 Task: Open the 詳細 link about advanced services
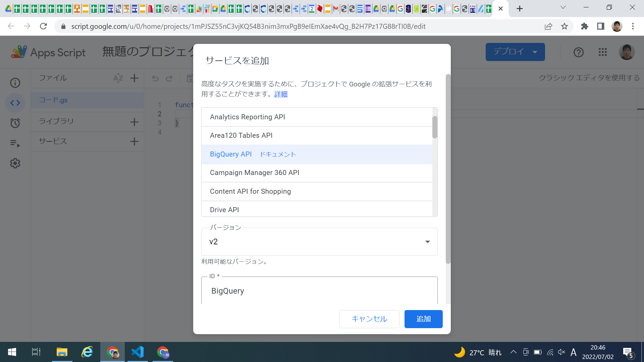tap(281, 94)
